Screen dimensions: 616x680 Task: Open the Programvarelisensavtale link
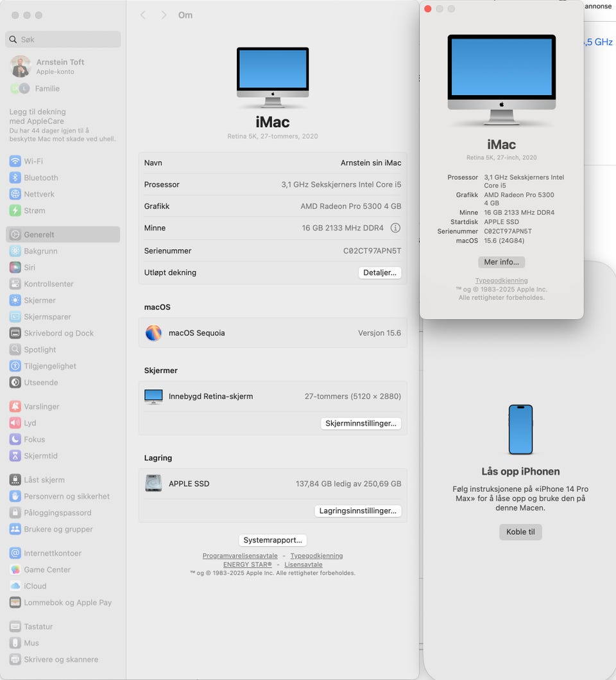click(x=240, y=556)
